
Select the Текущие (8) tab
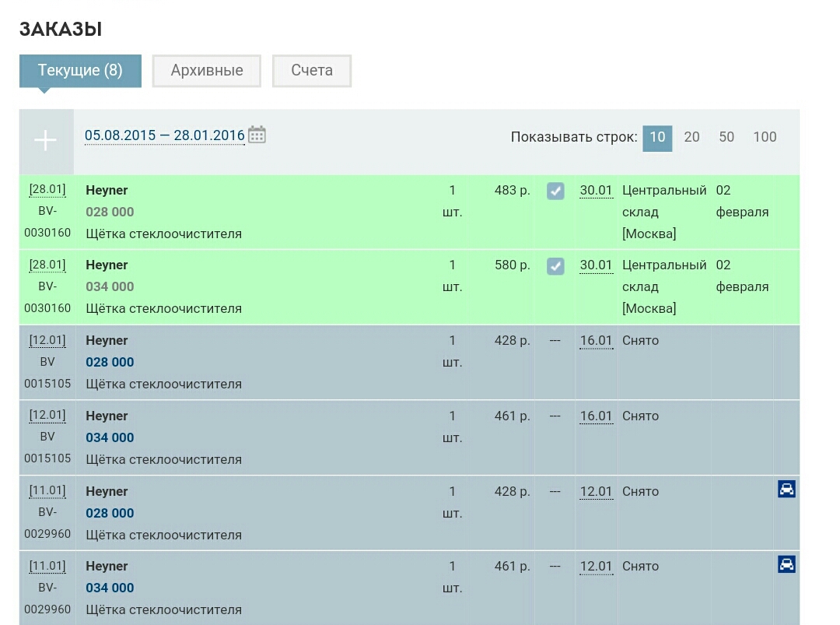point(80,70)
